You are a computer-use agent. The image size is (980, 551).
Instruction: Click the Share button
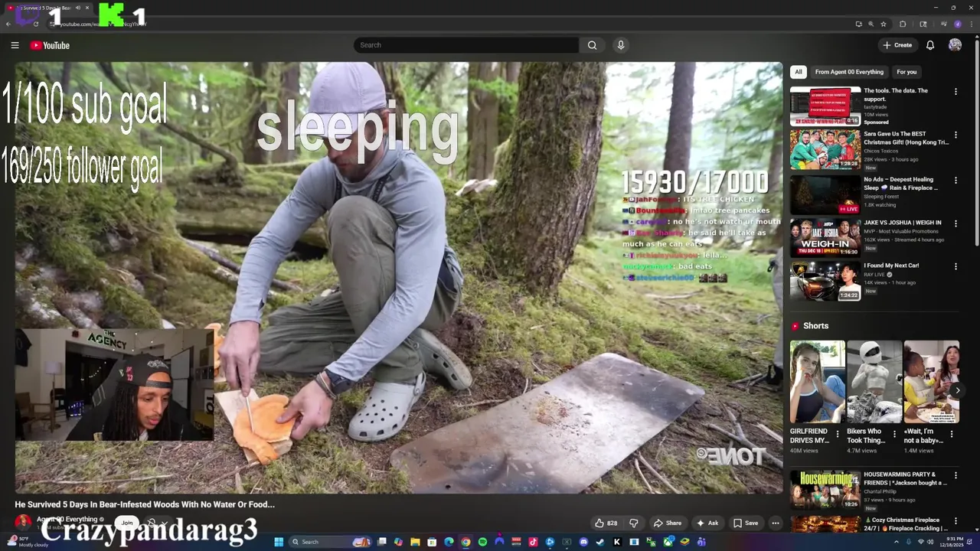click(668, 523)
